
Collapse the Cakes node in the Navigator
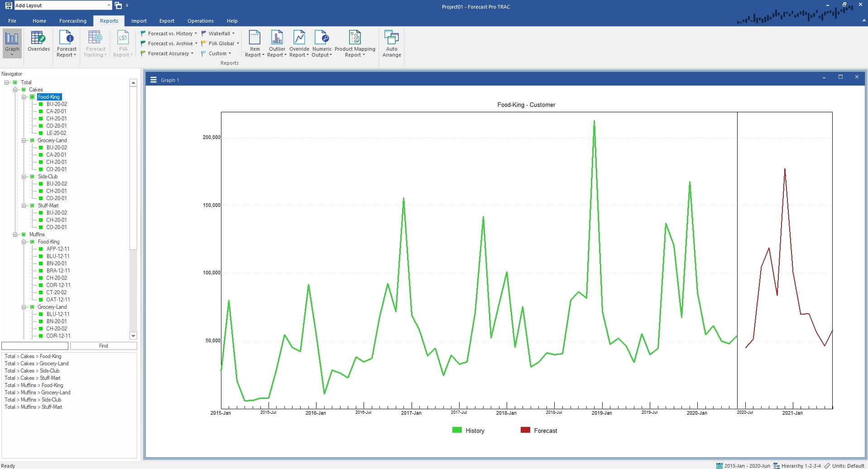[16, 89]
